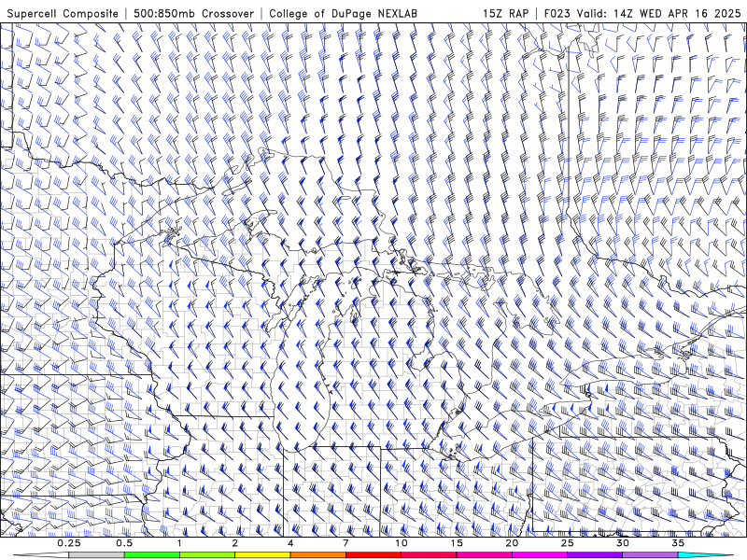Click 'F023 Valid: 14Z WED APR 16 2025'
The width and height of the screenshot is (747, 560).
[x=642, y=14]
